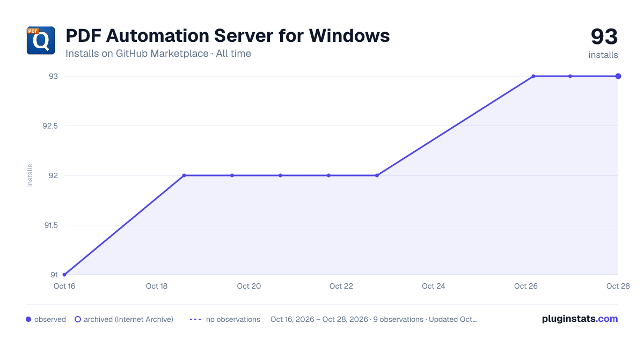
Task: Click the 'Oct 16' x-axis label
Action: (64, 286)
